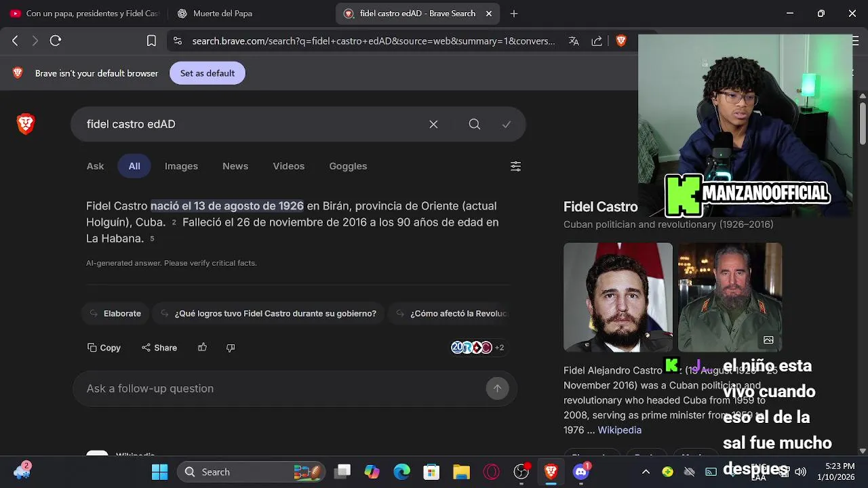Open the search filters settings icon
This screenshot has height=488, width=868.
pos(515,166)
